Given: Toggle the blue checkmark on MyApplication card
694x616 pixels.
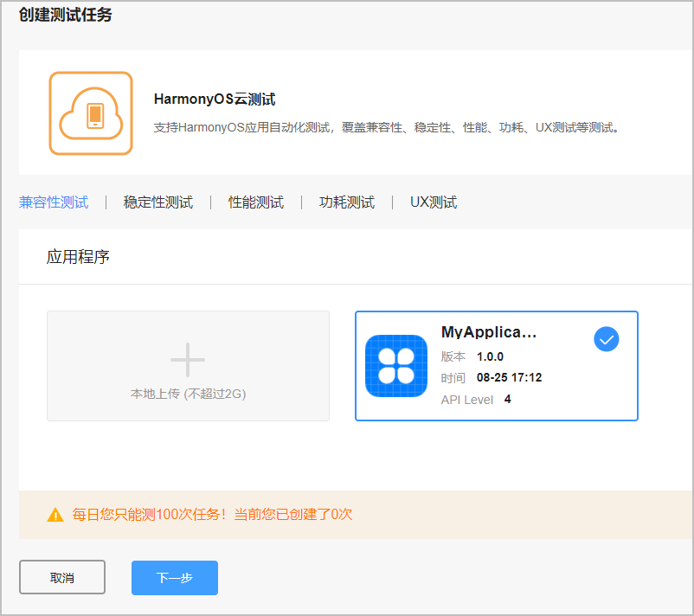Looking at the screenshot, I should (x=606, y=339).
